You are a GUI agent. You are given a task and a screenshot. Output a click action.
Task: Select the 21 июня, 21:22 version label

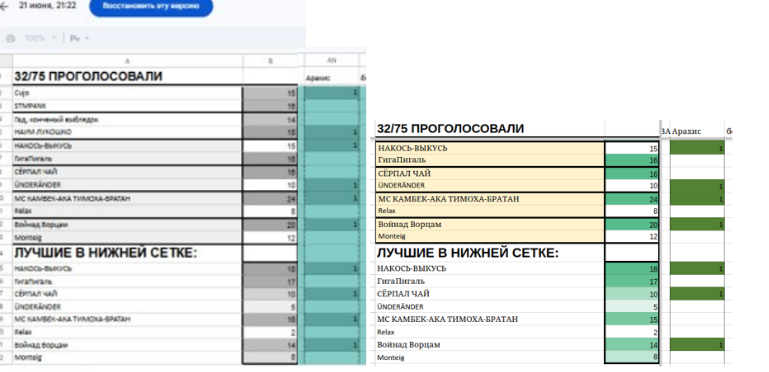click(47, 6)
